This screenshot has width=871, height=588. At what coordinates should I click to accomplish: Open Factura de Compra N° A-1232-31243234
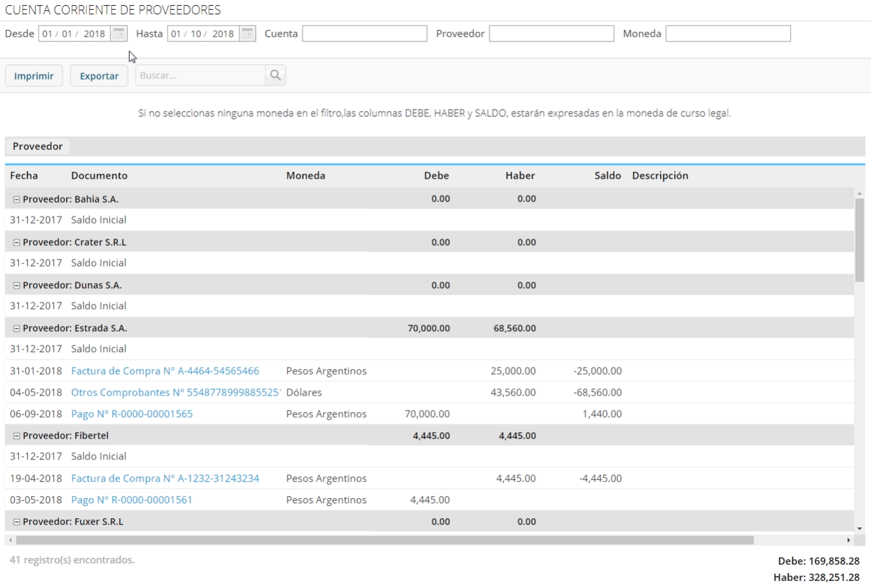pyautogui.click(x=165, y=478)
